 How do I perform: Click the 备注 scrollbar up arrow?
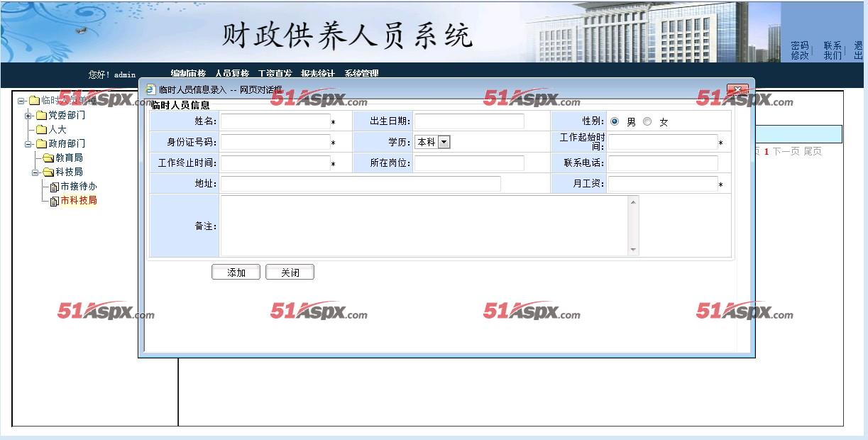pyautogui.click(x=634, y=202)
